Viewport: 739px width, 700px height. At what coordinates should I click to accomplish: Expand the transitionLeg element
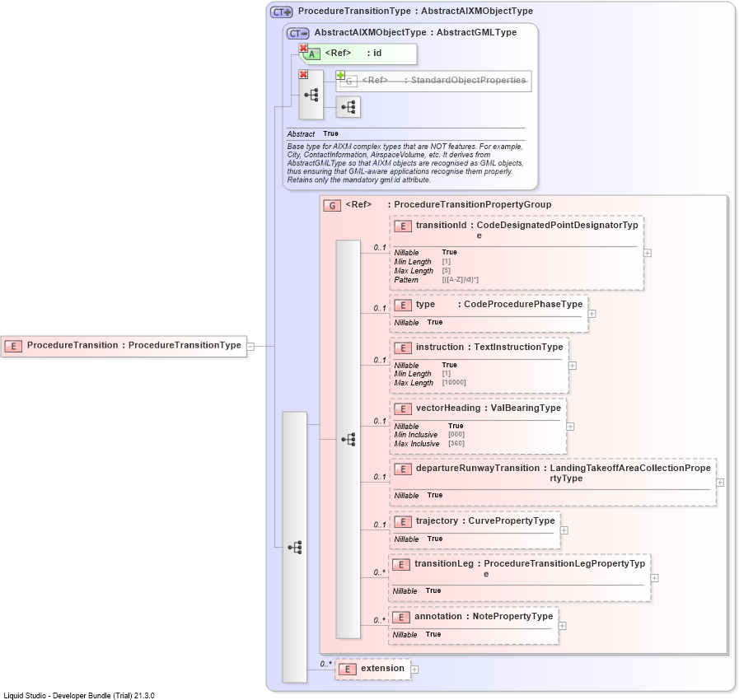654,578
